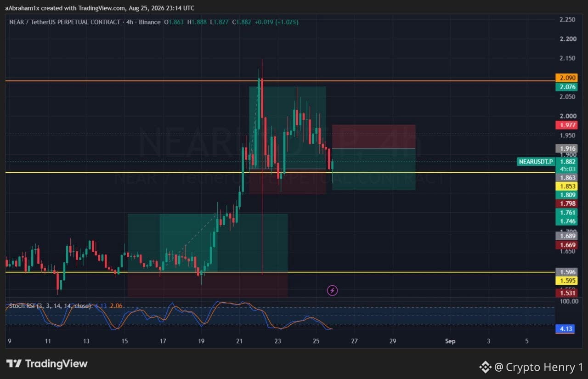Click the 2.150 price axis tick
Viewport: 588px width, 379px height.
click(x=567, y=58)
